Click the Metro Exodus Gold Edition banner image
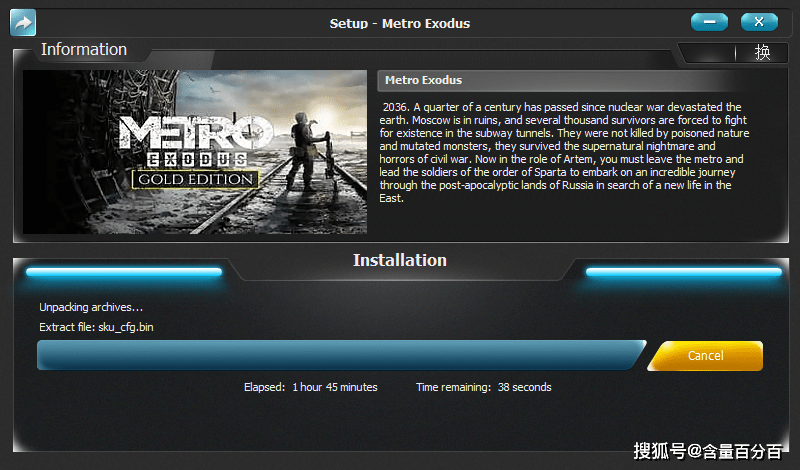 [195, 152]
